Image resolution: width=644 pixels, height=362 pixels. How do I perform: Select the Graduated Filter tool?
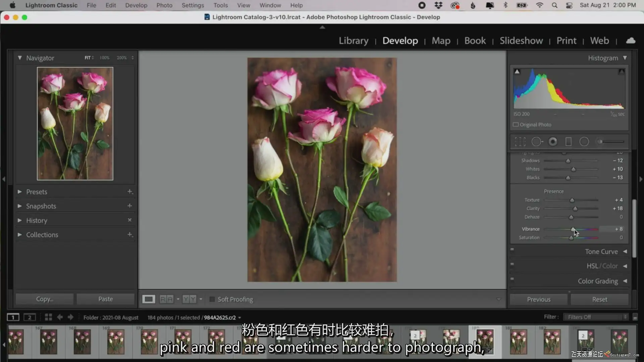tap(569, 142)
